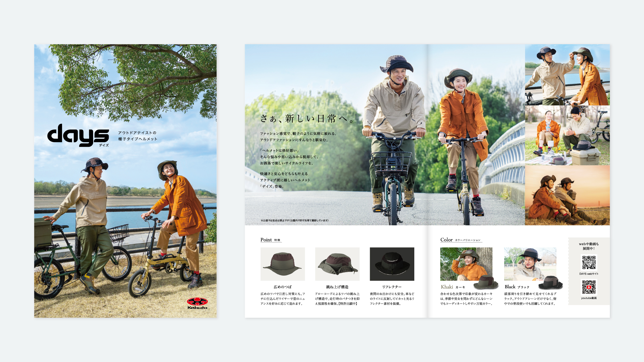Click the black helmet product image beside Black label

[551, 283]
